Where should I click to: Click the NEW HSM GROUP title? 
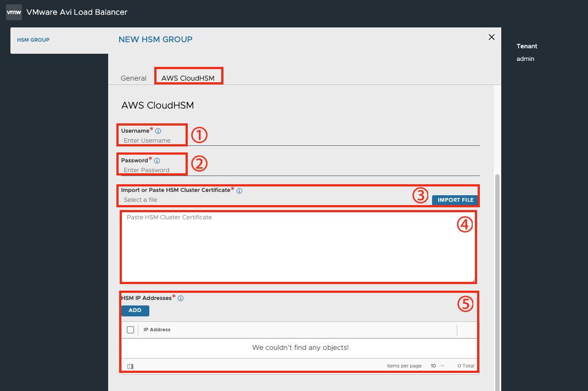click(x=155, y=39)
